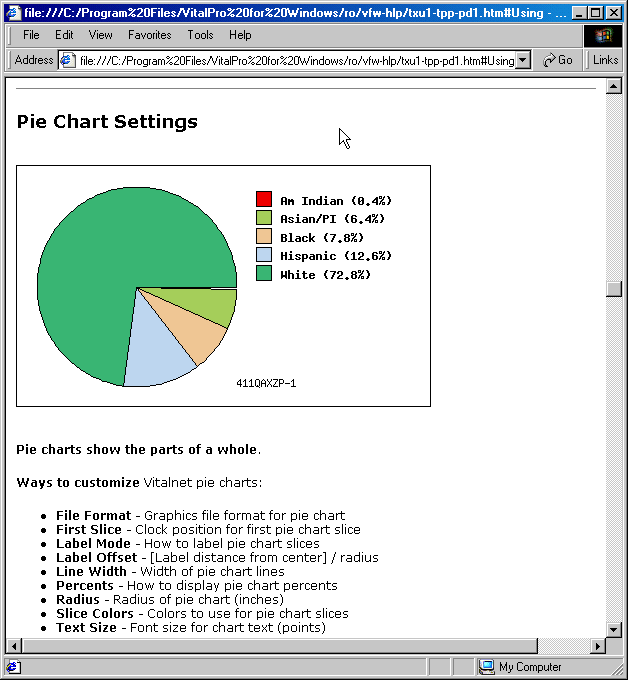Click the Black legend color swatch
This screenshot has width=628, height=680.
click(x=264, y=236)
